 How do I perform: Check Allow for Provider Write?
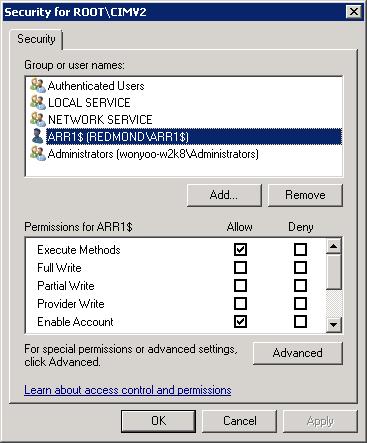coord(240,303)
